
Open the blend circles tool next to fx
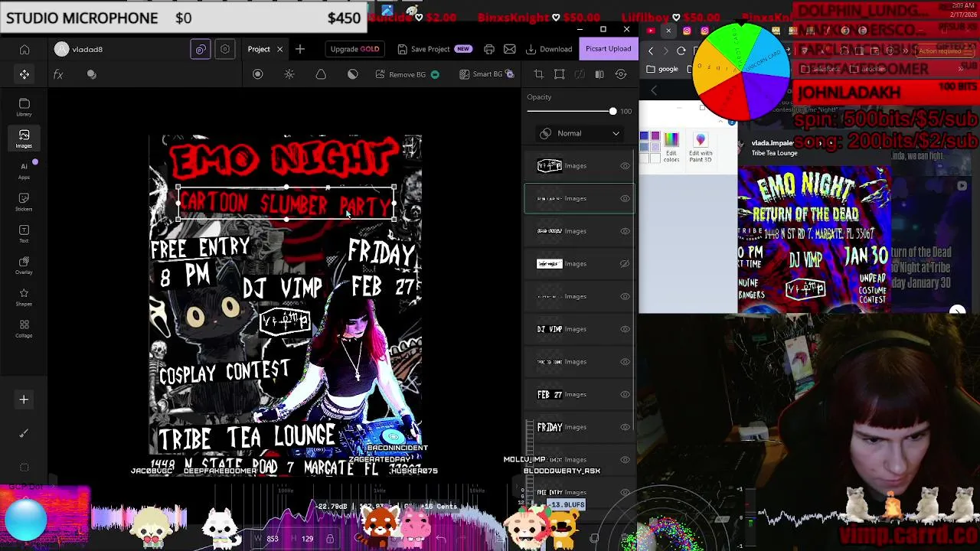[x=91, y=74]
